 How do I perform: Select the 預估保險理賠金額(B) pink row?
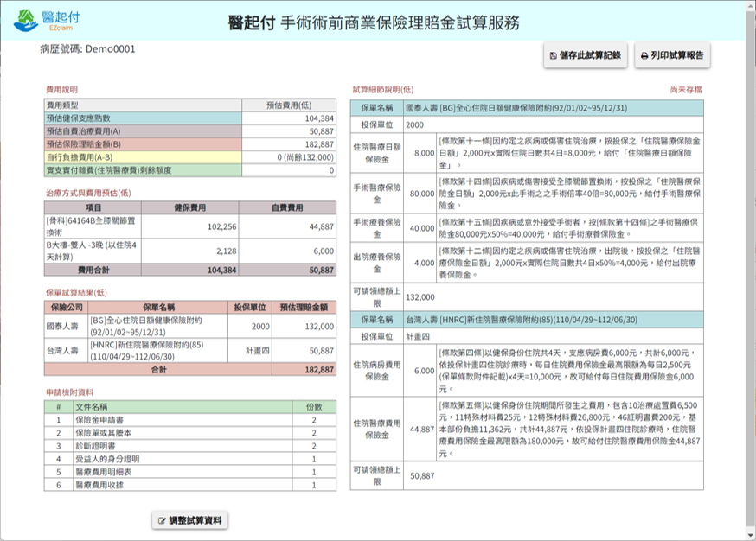189,144
